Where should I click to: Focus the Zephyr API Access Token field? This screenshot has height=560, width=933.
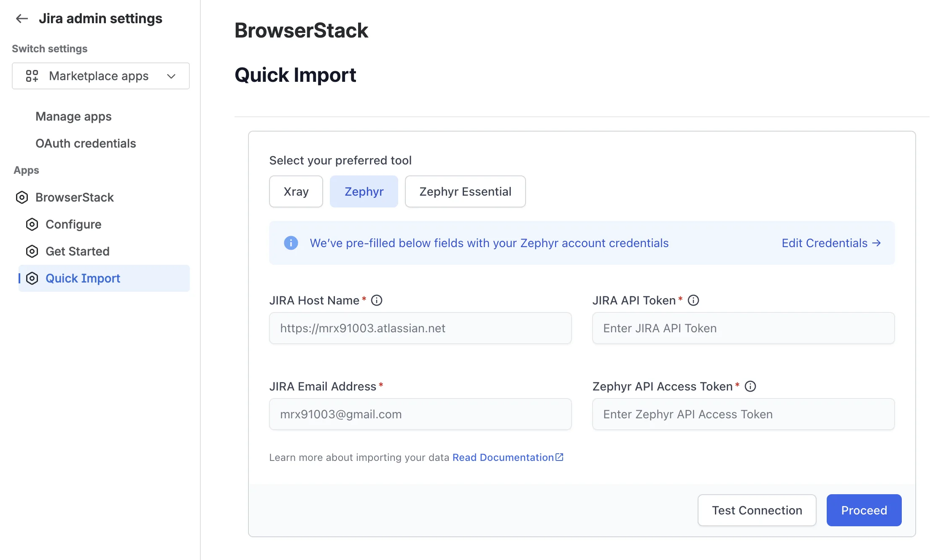(743, 414)
